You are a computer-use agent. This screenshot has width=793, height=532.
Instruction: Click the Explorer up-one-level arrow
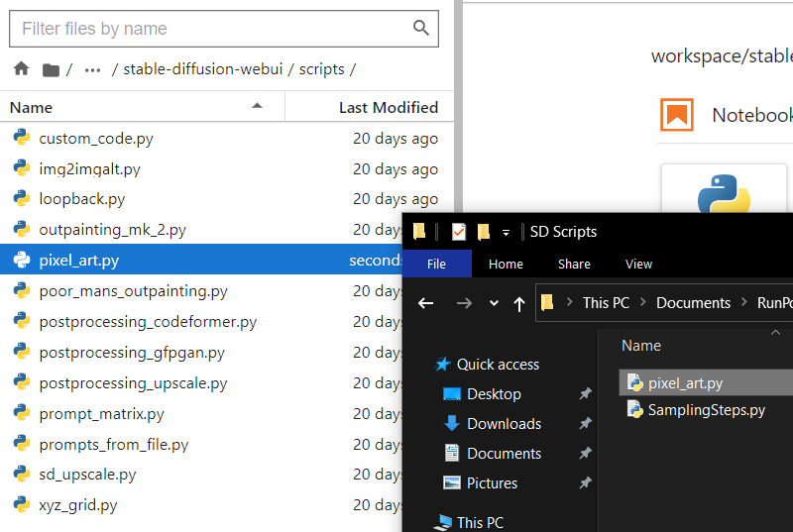(x=518, y=303)
